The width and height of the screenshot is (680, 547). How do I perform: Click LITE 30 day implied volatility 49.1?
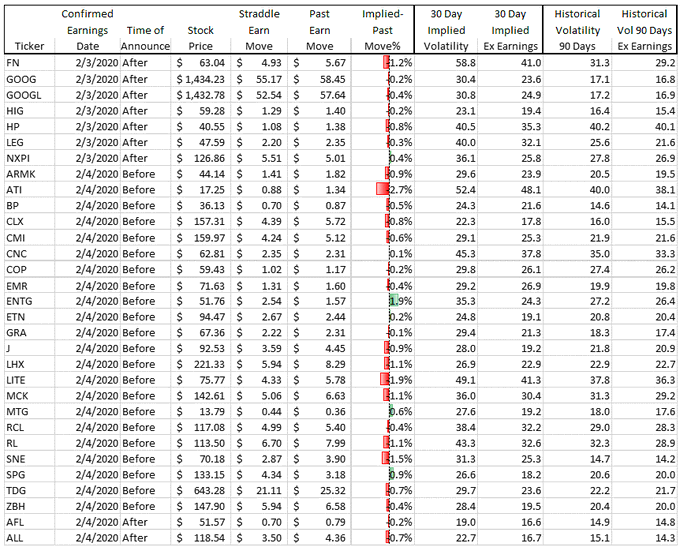tap(446, 380)
